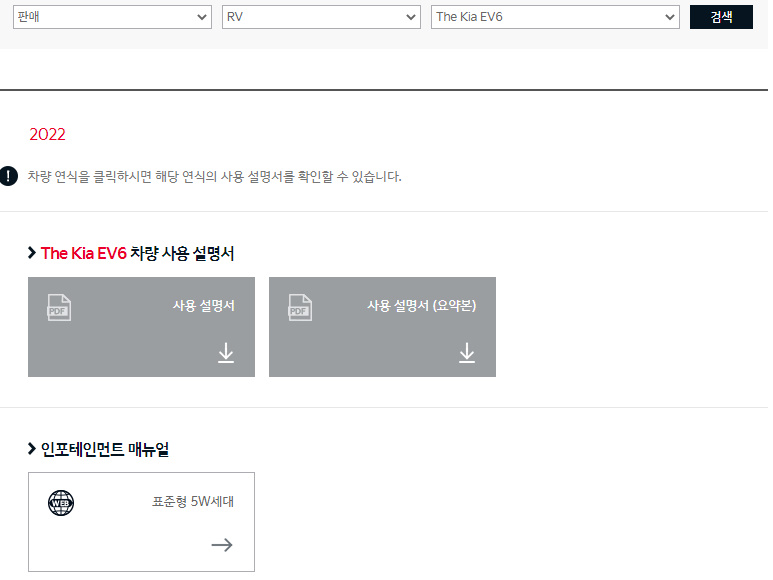This screenshot has width=773, height=580.
Task: Open The Kia EV6 model dropdown
Action: click(555, 17)
